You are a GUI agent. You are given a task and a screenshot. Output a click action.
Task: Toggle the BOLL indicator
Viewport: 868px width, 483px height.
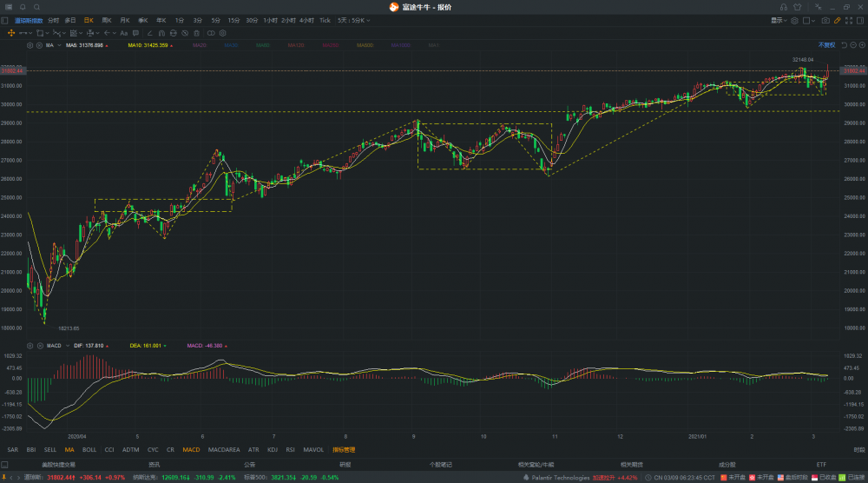pyautogui.click(x=89, y=450)
